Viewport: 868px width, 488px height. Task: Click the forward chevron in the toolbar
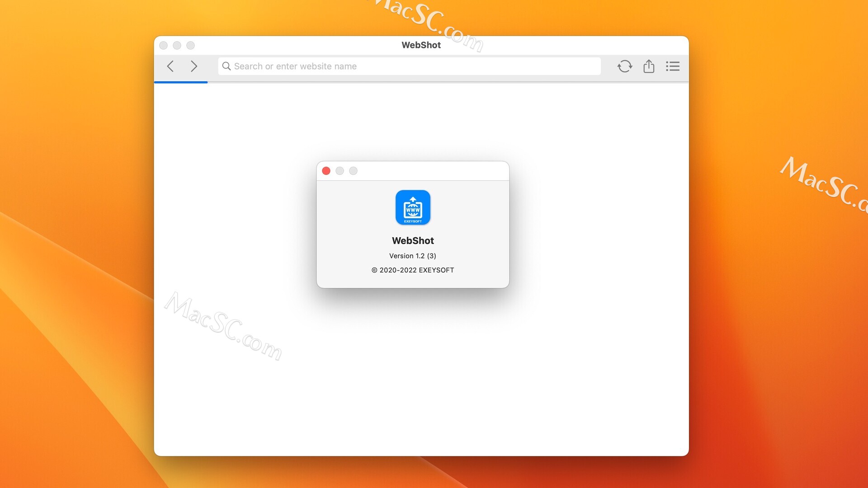194,66
